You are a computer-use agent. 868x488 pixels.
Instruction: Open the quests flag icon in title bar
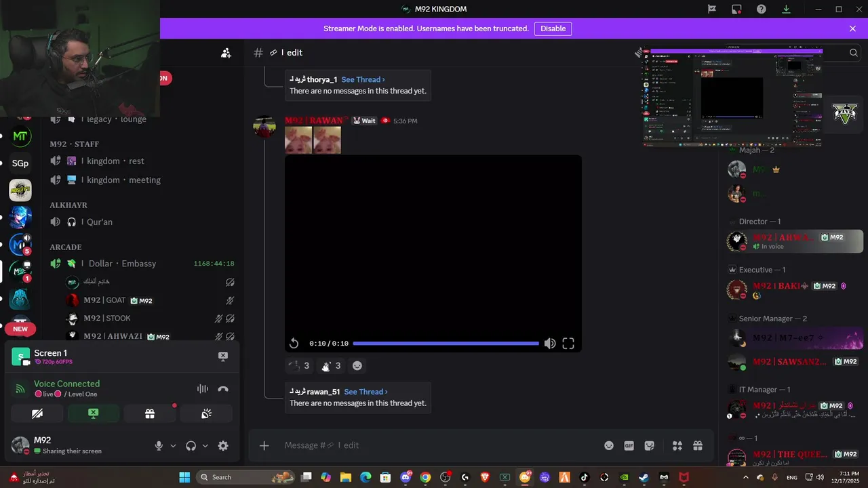[712, 9]
